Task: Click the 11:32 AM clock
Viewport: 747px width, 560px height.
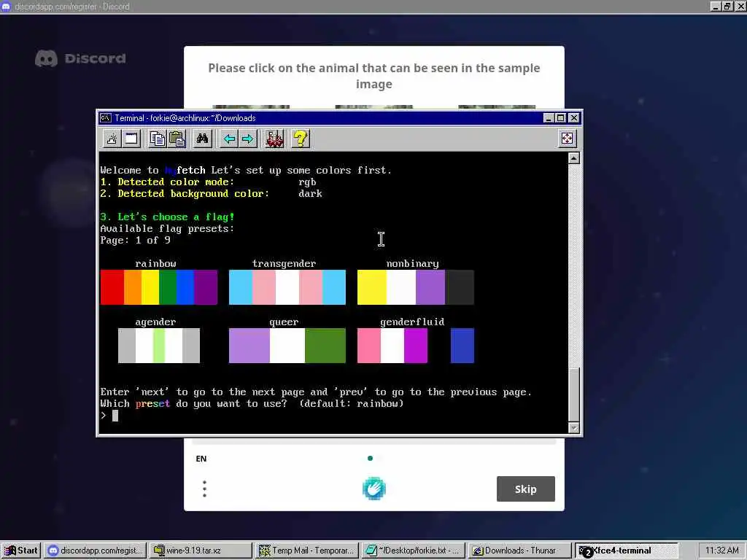Action: coord(721,551)
